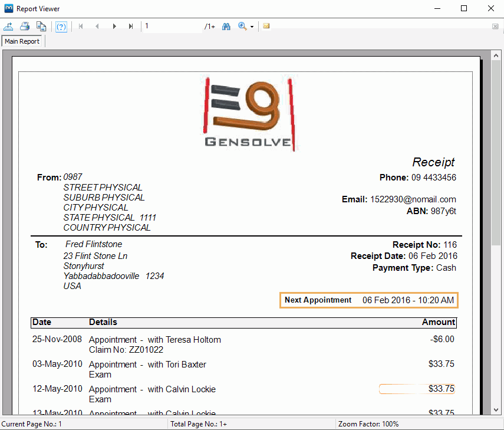Image resolution: width=504 pixels, height=430 pixels.
Task: Print the report
Action: pos(24,26)
